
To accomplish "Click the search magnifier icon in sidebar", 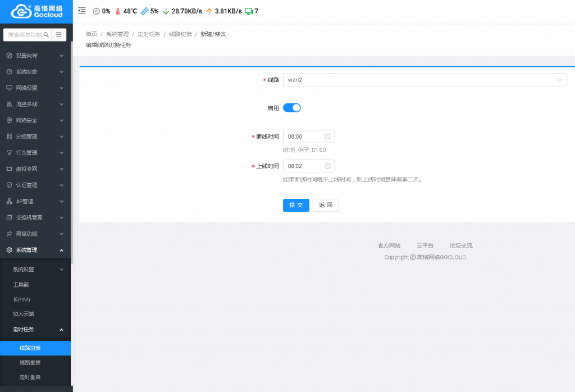I will click(x=46, y=35).
